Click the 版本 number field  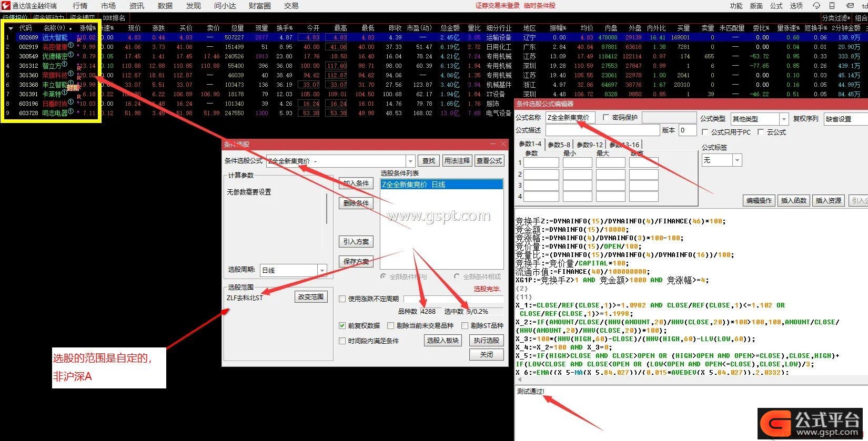pyautogui.click(x=687, y=130)
